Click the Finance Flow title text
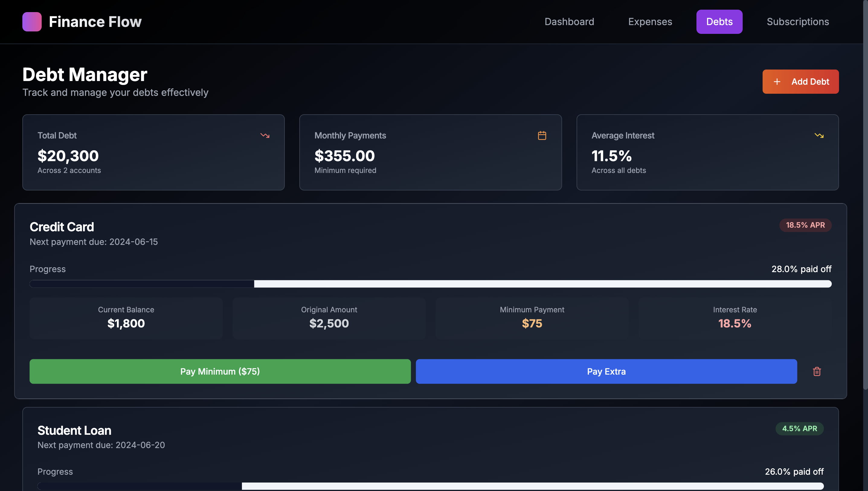The width and height of the screenshot is (868, 491). (x=95, y=21)
